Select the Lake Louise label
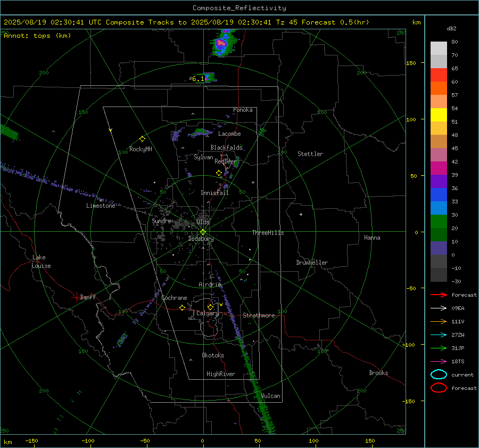Image resolution: width=479 pixels, height=448 pixels. tap(41, 262)
